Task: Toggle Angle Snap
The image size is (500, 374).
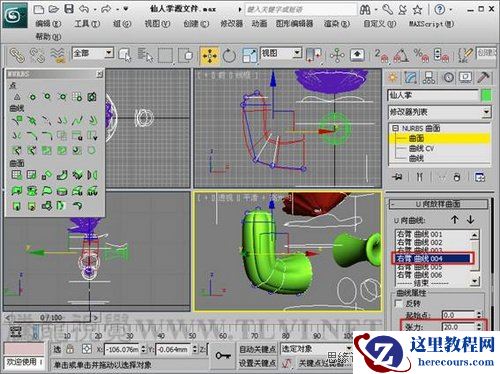Action: [401, 55]
